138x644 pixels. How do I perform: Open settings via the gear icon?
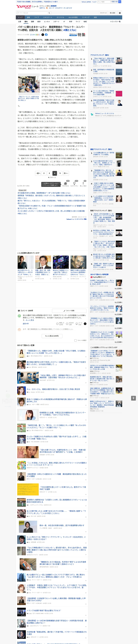(x=120, y=13)
